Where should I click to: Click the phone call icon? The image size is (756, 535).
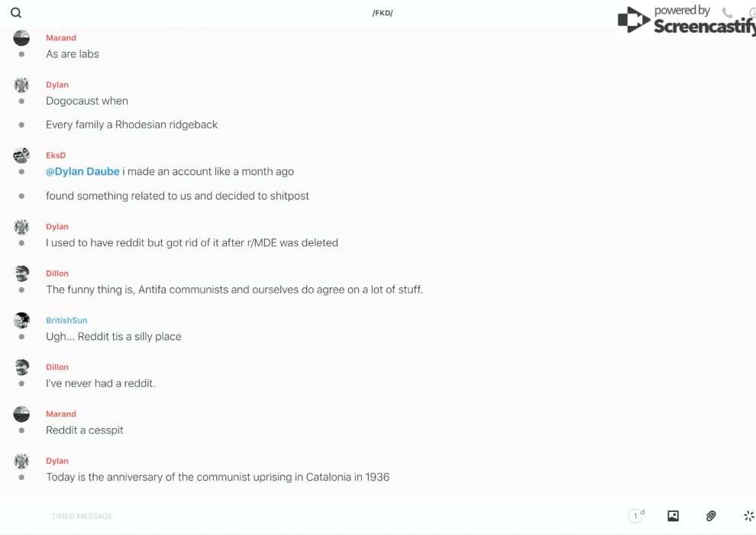727,13
